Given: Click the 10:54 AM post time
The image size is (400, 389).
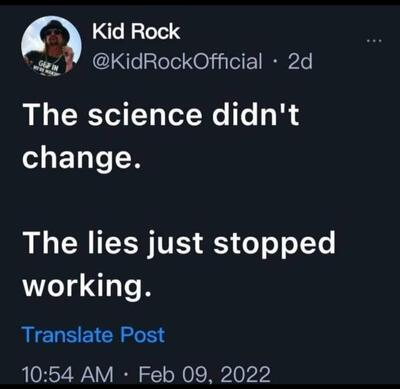Looking at the screenshot, I should coord(68,374).
